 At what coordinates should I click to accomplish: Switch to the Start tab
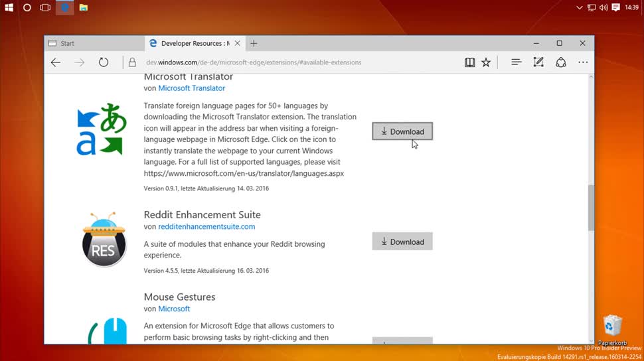pos(94,43)
